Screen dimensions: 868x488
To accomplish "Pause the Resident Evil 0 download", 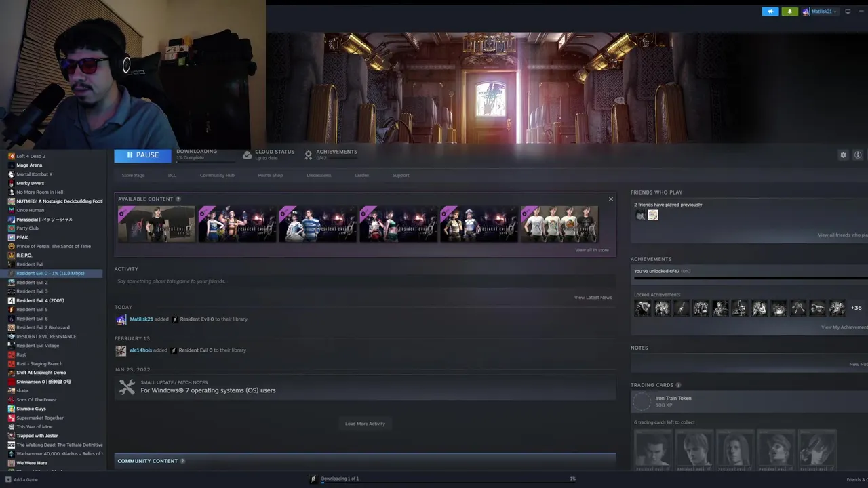I will click(142, 155).
